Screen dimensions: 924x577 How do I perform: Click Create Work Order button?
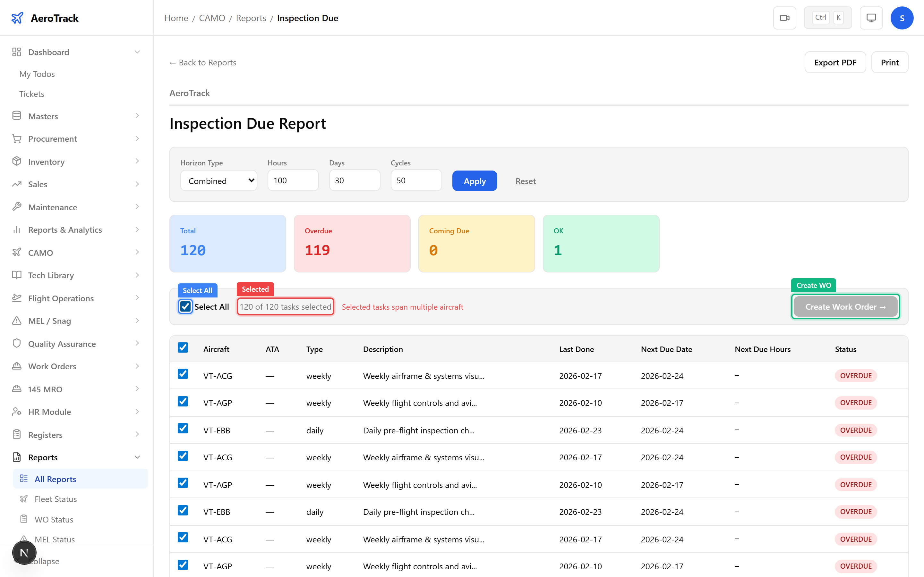click(x=845, y=306)
